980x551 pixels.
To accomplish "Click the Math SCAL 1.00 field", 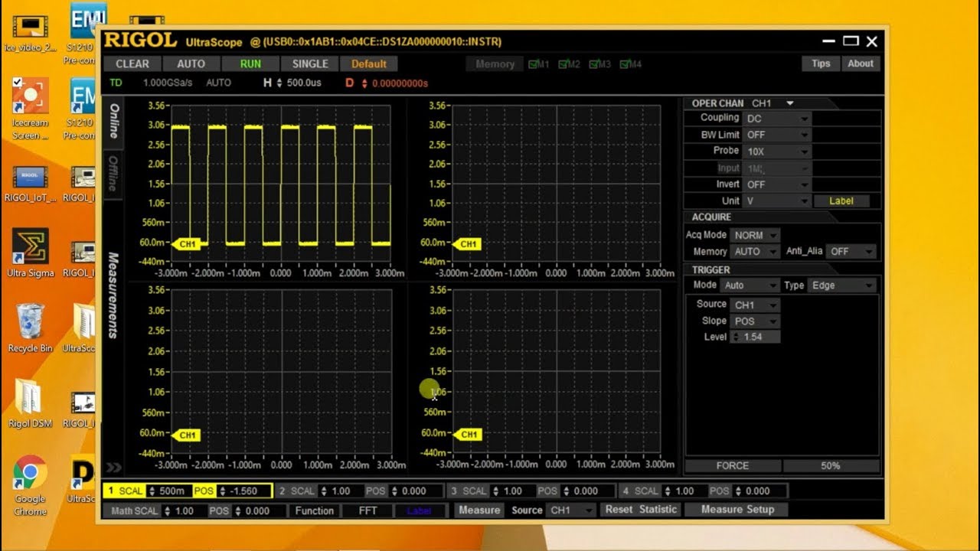I will [x=184, y=510].
